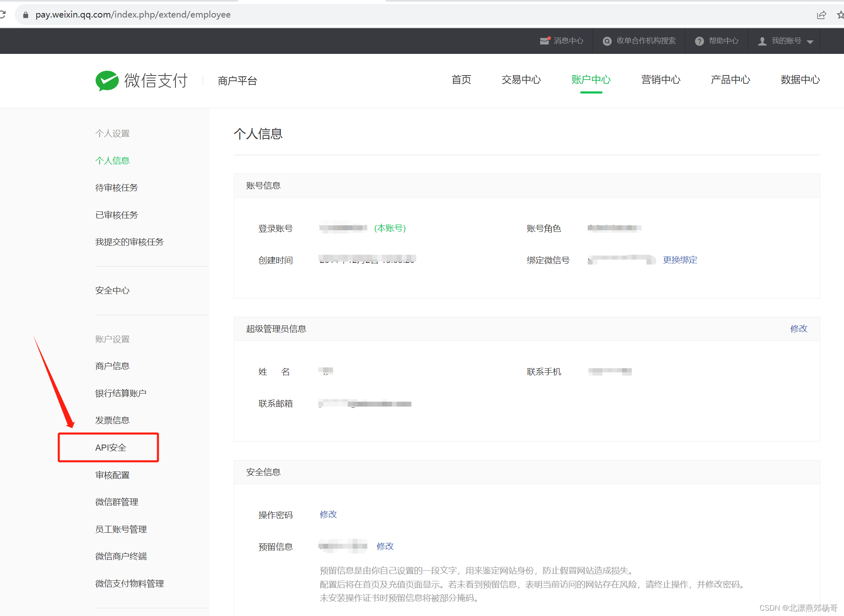Click the my account user icon
The height and width of the screenshot is (616, 844).
(x=762, y=41)
